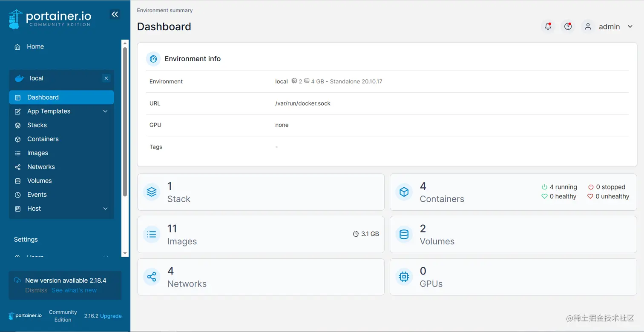Expand the Host submenu chevron
The width and height of the screenshot is (644, 332).
click(105, 209)
